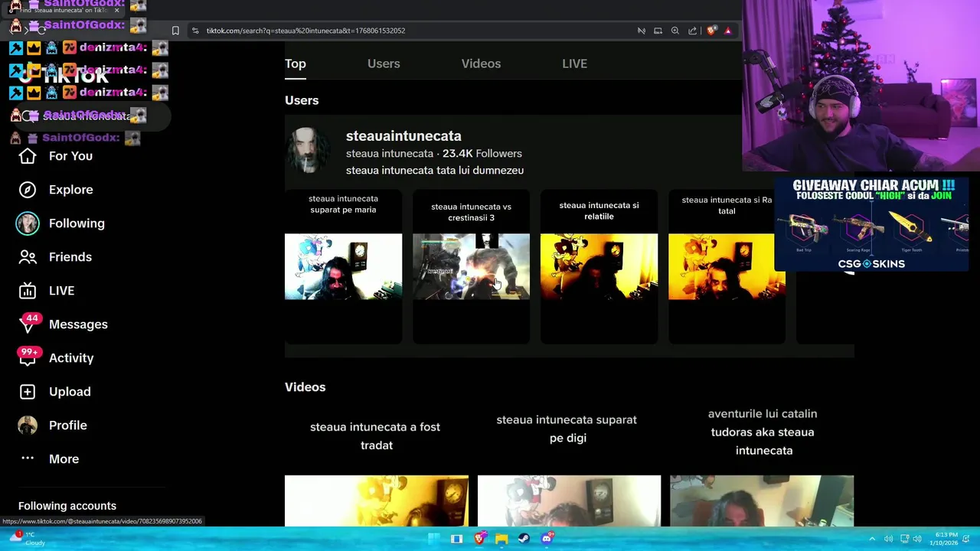980x551 pixels.
Task: Open the Friends section
Action: click(54, 257)
